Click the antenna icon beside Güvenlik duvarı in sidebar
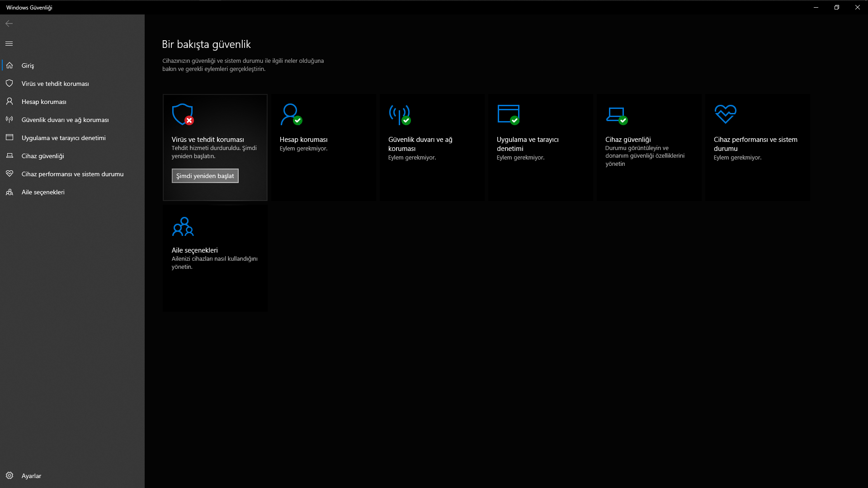The image size is (868, 488). [x=9, y=120]
